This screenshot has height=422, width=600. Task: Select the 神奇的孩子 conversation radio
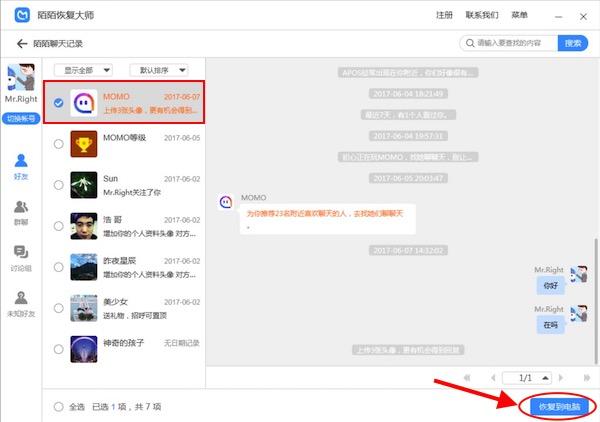[x=59, y=349]
